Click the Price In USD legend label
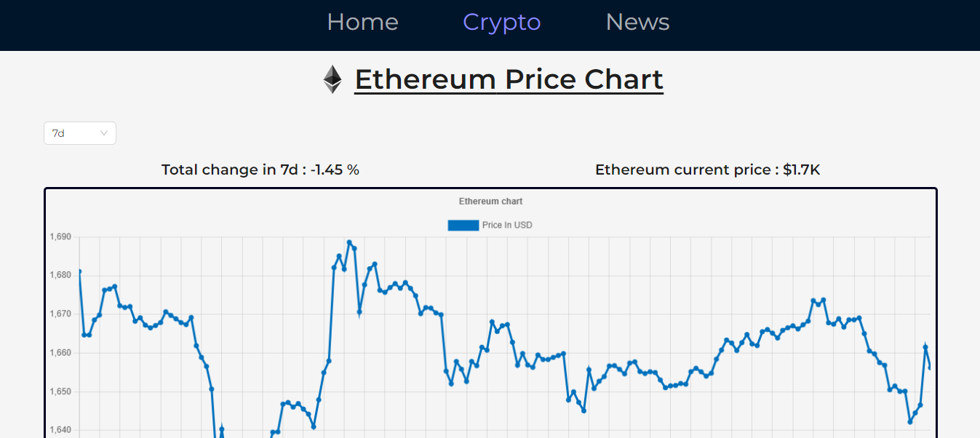 tap(507, 226)
